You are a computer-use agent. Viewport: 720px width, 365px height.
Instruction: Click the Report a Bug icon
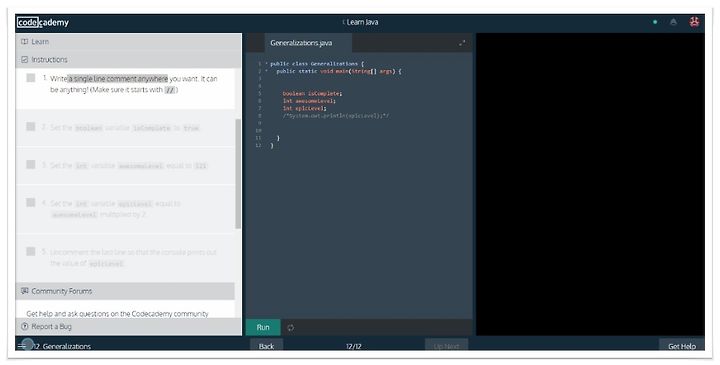point(25,326)
